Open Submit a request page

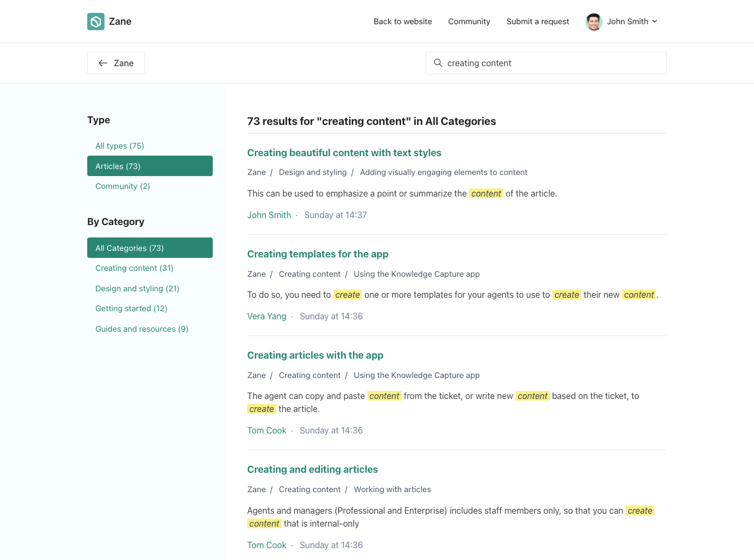pos(537,22)
